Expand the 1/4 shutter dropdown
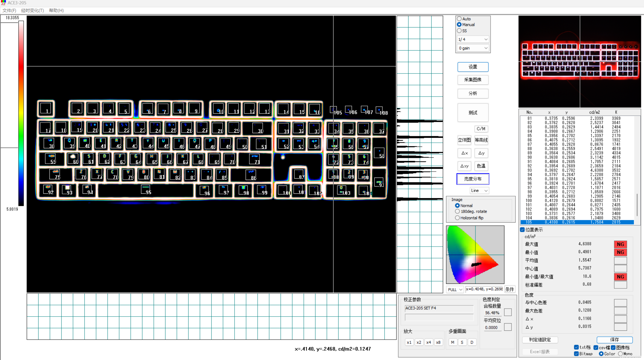This screenshot has height=360, width=644. pos(473,39)
